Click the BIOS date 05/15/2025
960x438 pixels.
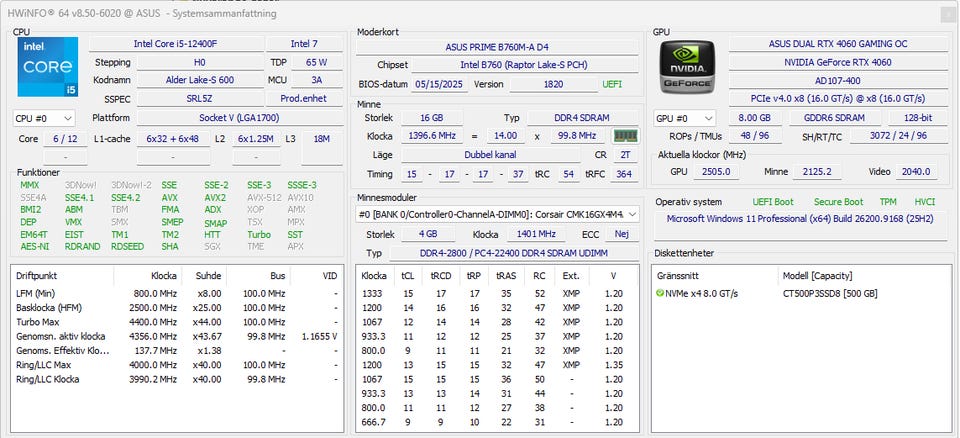click(x=439, y=85)
